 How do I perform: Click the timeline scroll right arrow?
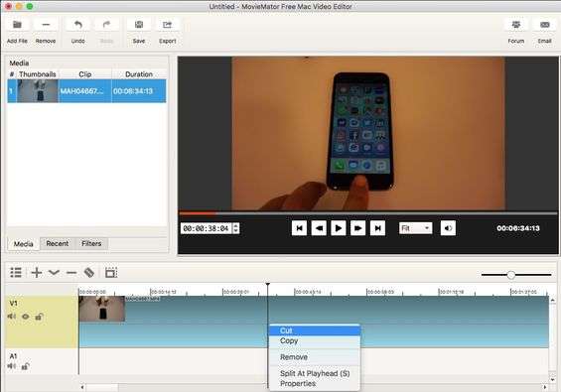tap(545, 387)
